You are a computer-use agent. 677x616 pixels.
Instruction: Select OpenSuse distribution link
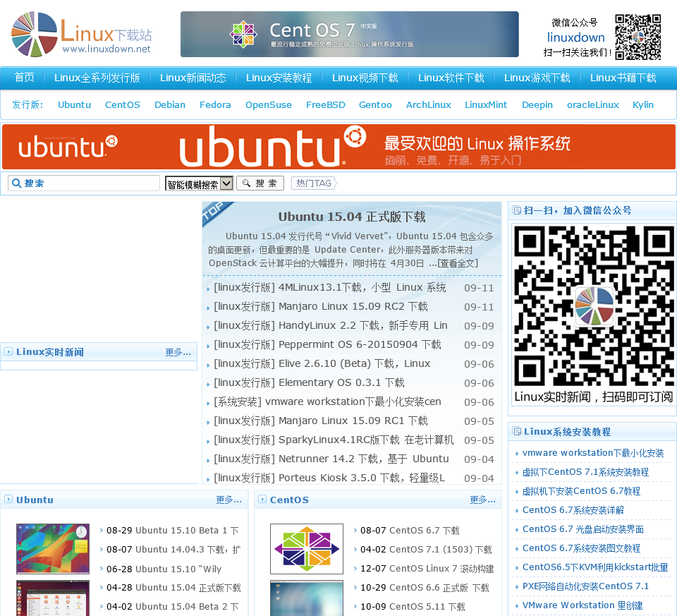coord(269,104)
